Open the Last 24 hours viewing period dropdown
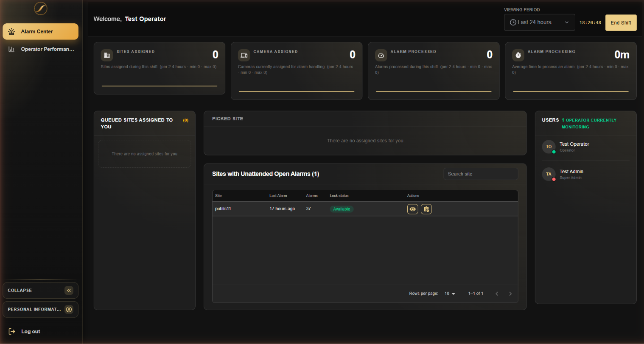 click(x=539, y=22)
